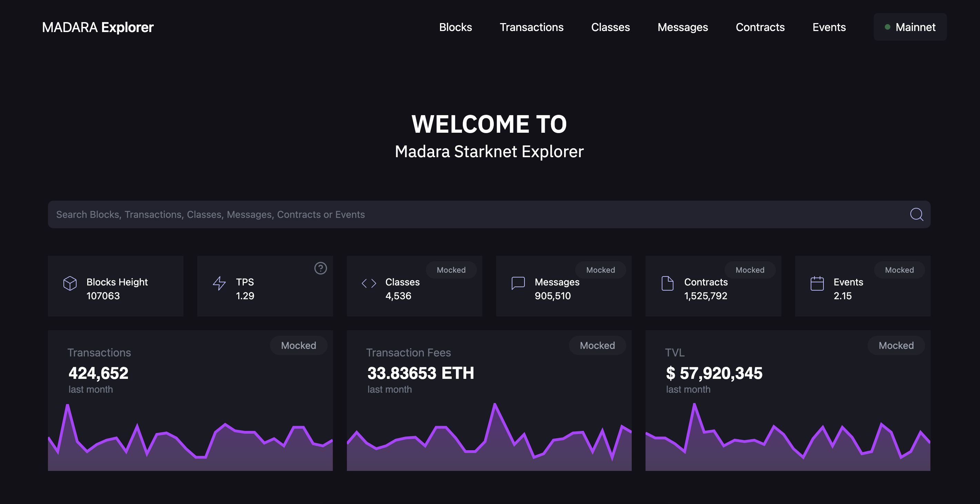Viewport: 980px width, 504px height.
Task: Click the Contracts count 1,525,792
Action: point(705,295)
